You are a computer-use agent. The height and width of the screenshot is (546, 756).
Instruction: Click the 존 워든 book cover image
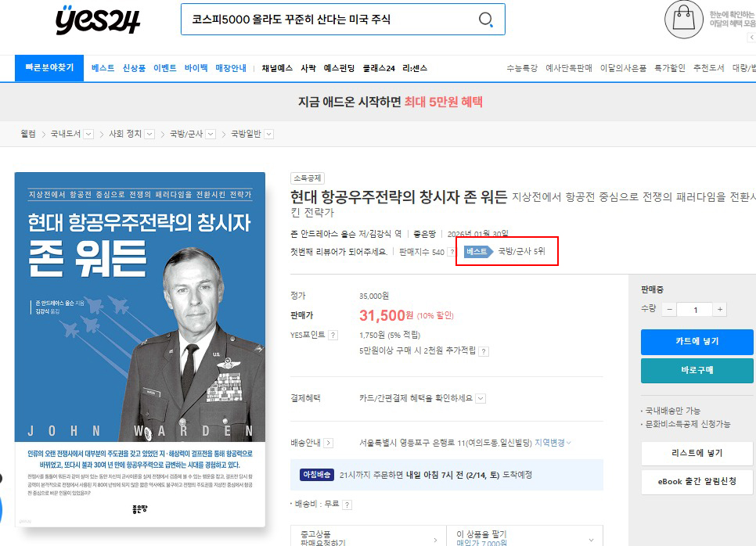tap(140, 348)
